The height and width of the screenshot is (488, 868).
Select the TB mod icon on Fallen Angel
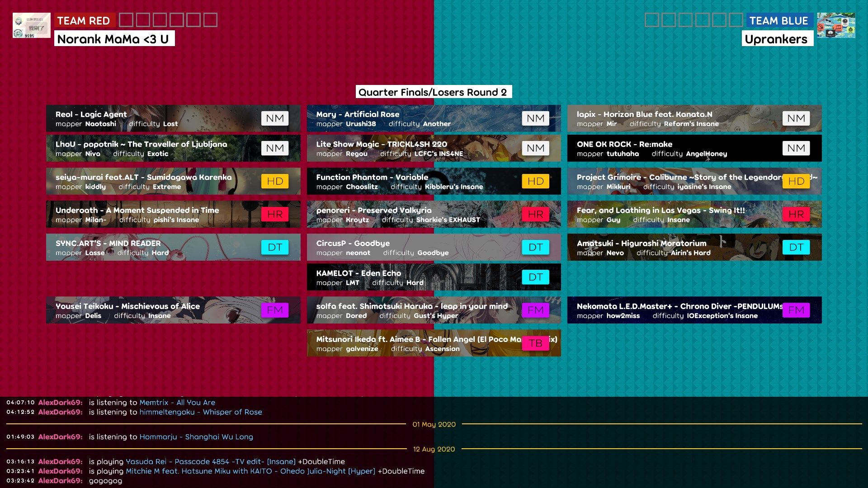tap(534, 343)
